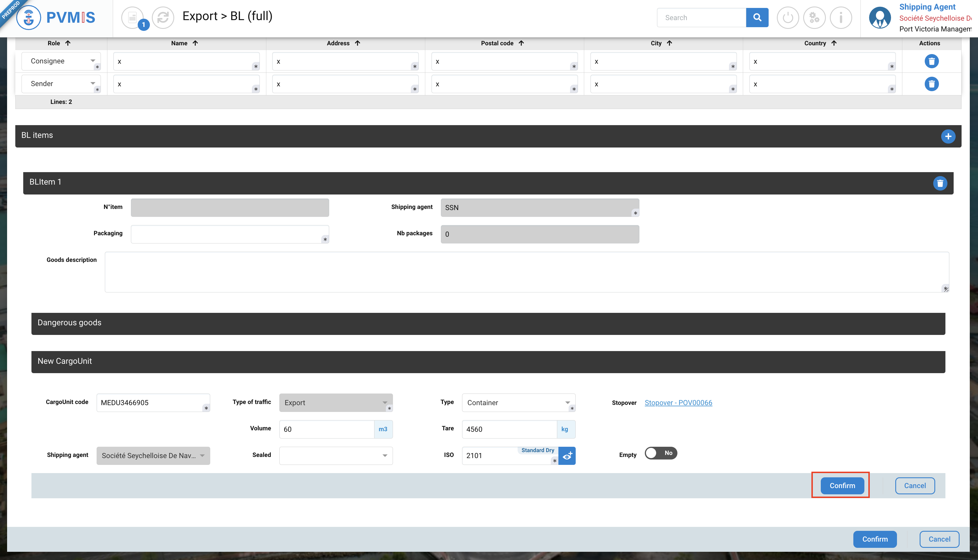Toggle the Empty switch currently set to No
This screenshot has width=978, height=560.
(660, 453)
